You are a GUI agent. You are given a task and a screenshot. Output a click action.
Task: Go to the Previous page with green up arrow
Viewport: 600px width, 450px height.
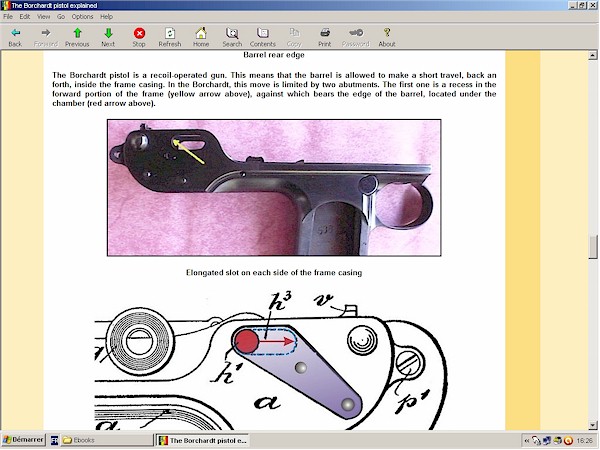tap(77, 33)
